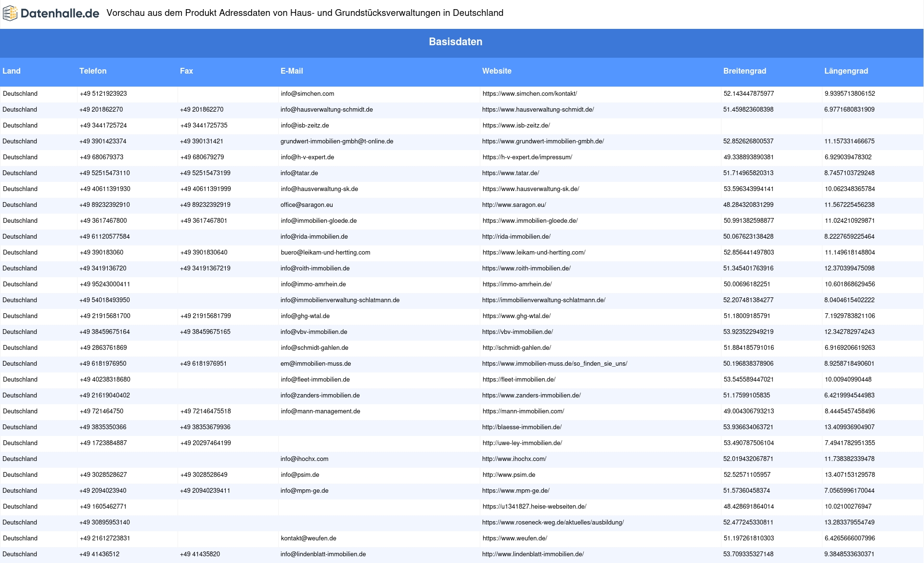Select phone number +49 52515473110
The image size is (924, 563).
coord(104,173)
